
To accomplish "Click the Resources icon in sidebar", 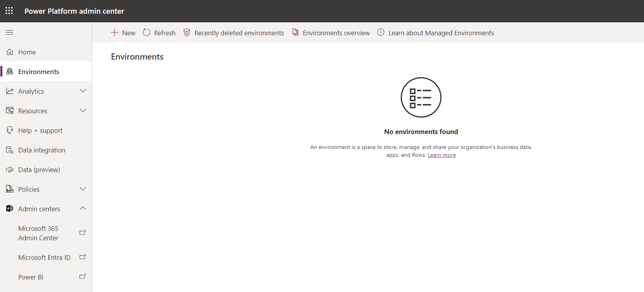I will coord(10,111).
